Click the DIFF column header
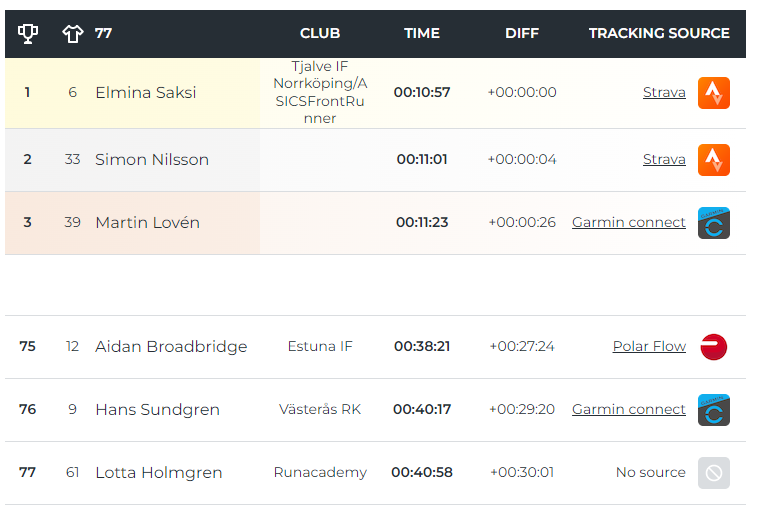Viewport: 757px width, 514px height. click(522, 33)
